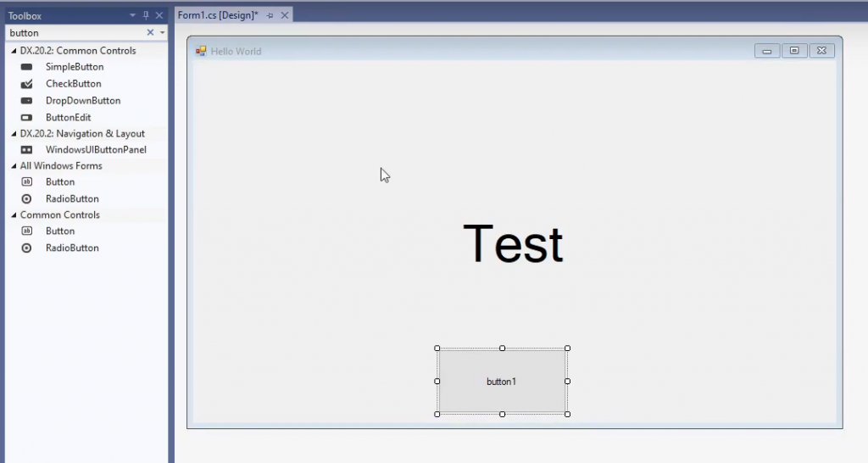Collapse the Common Controls group
Image resolution: width=868 pixels, height=463 pixels.
tap(14, 215)
